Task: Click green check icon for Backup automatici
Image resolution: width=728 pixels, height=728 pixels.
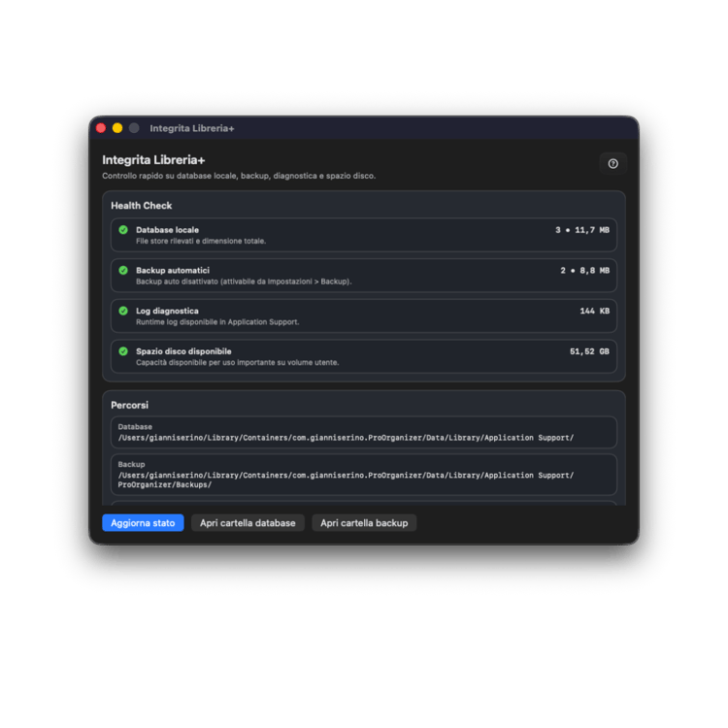Action: (x=123, y=270)
